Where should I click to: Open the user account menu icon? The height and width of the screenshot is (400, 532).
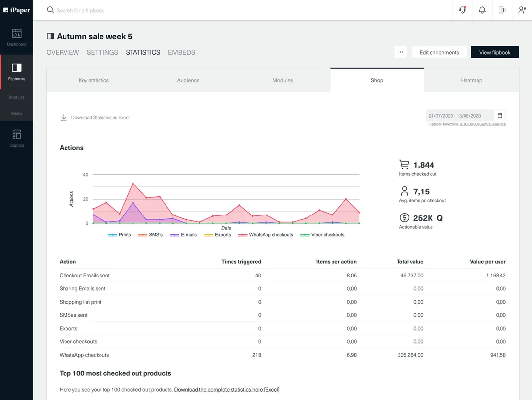pyautogui.click(x=522, y=10)
